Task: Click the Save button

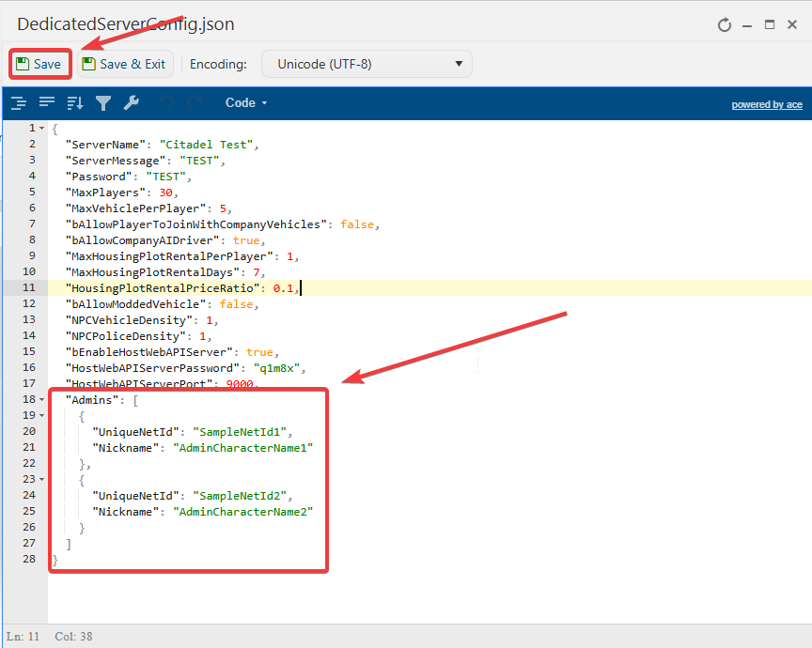Action: tap(39, 64)
